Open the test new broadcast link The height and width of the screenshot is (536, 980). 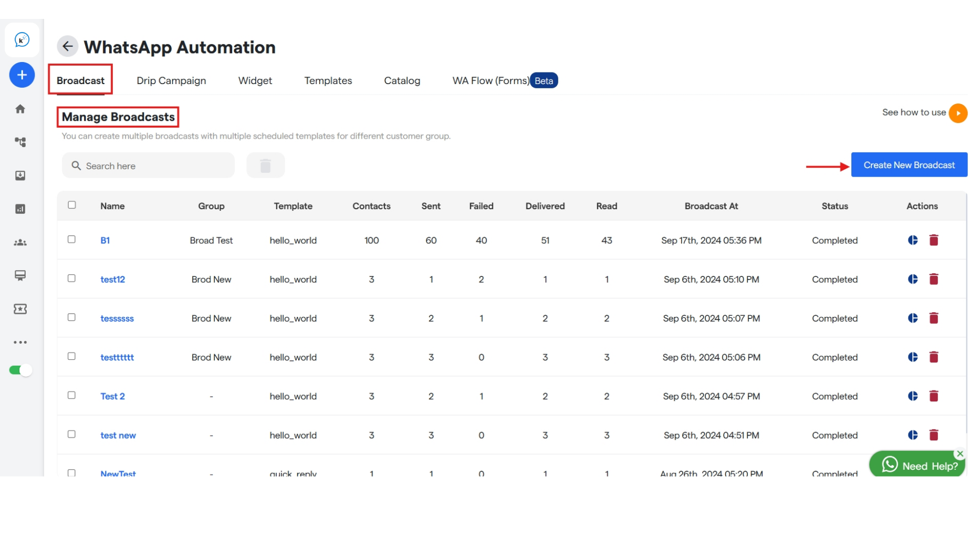[118, 435]
